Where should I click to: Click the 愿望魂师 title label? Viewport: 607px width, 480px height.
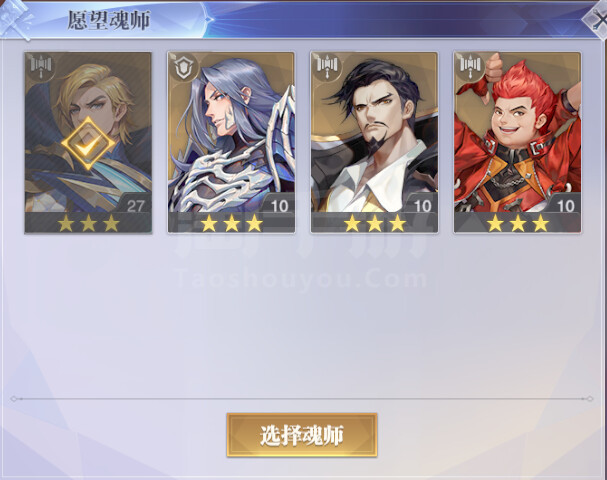coord(109,20)
